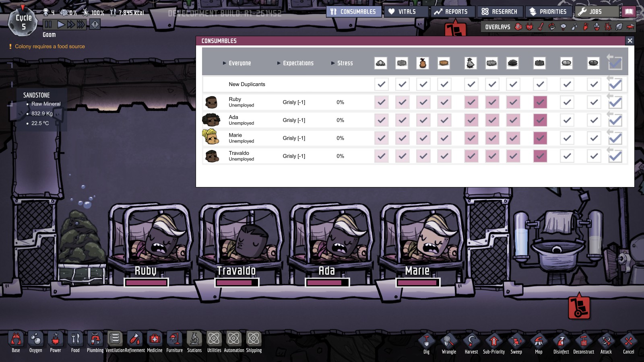The image size is (644, 362).
Task: Open the Reports screen
Action: 452,12
